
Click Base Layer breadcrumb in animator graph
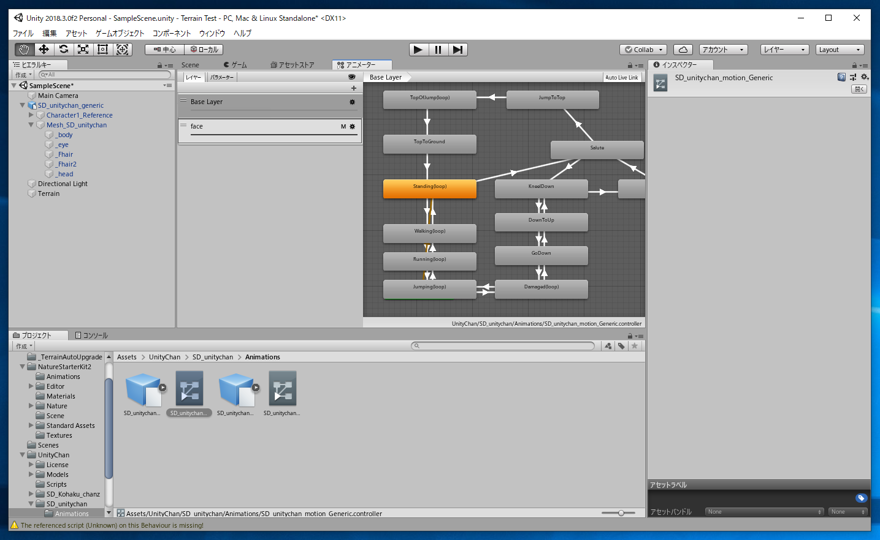pyautogui.click(x=386, y=77)
